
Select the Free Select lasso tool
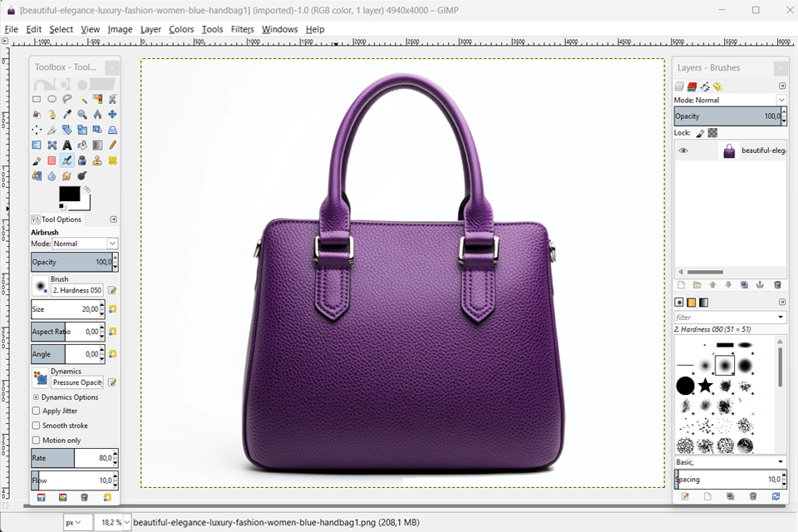click(66, 99)
